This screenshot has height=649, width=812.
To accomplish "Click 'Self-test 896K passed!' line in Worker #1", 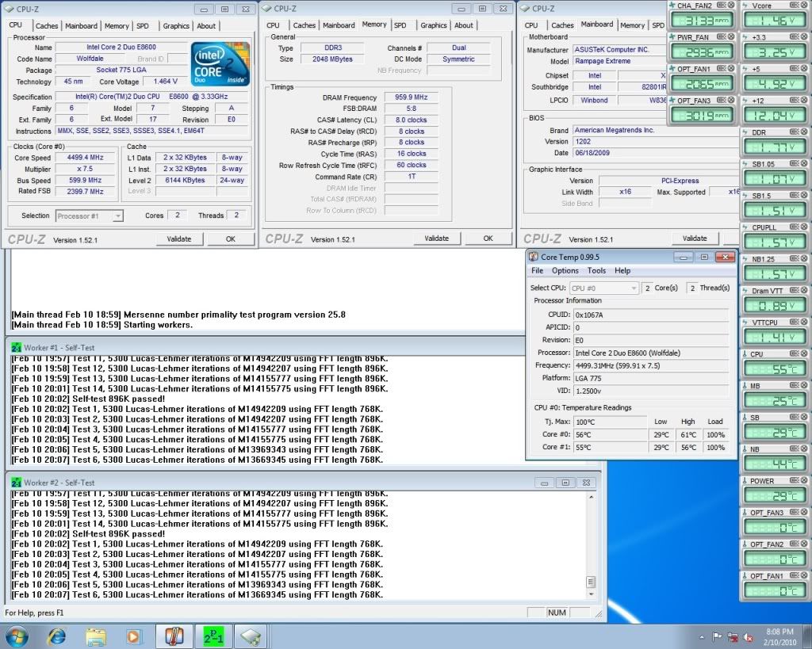I will [x=119, y=399].
